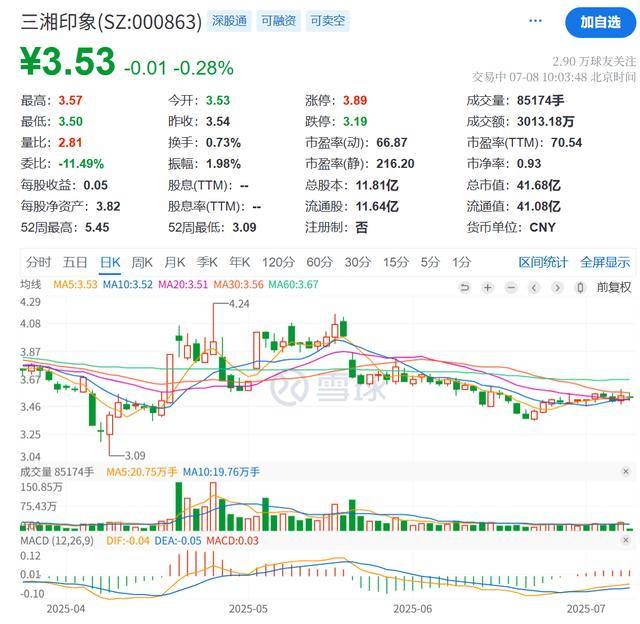This screenshot has width=640, height=624.
Task: Click the 成交额 value 3013.18万
Action: coord(546,122)
